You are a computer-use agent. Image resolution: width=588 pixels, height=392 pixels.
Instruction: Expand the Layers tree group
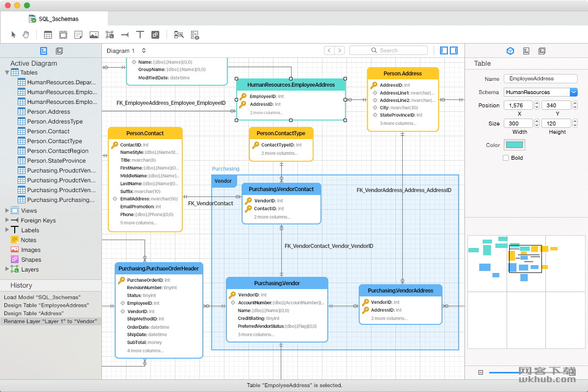pyautogui.click(x=7, y=269)
